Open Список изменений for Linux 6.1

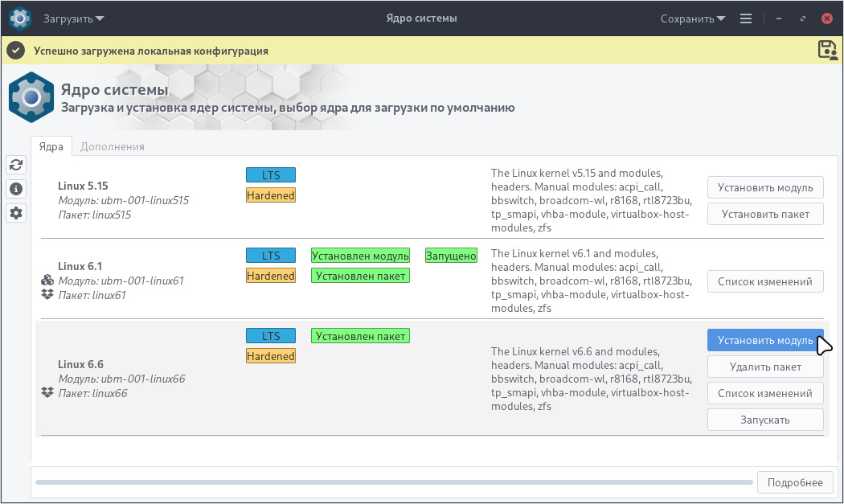pos(765,281)
